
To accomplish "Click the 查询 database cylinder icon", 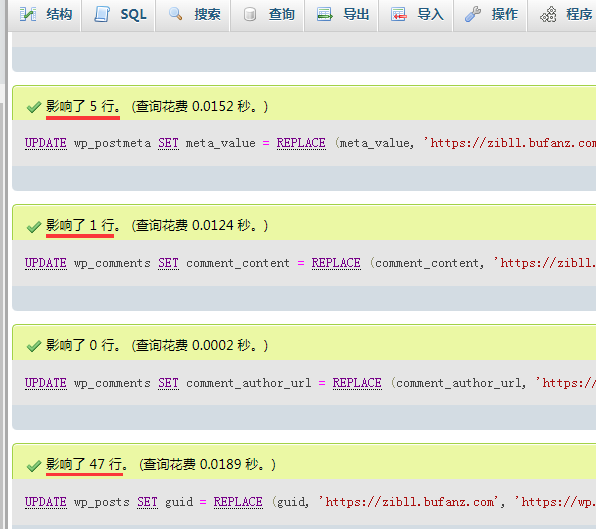I will [x=250, y=14].
